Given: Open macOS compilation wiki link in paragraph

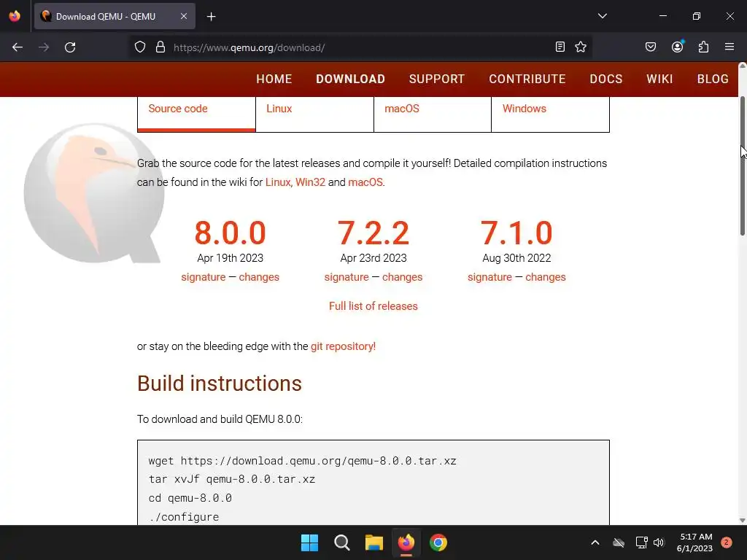Looking at the screenshot, I should pos(365,182).
